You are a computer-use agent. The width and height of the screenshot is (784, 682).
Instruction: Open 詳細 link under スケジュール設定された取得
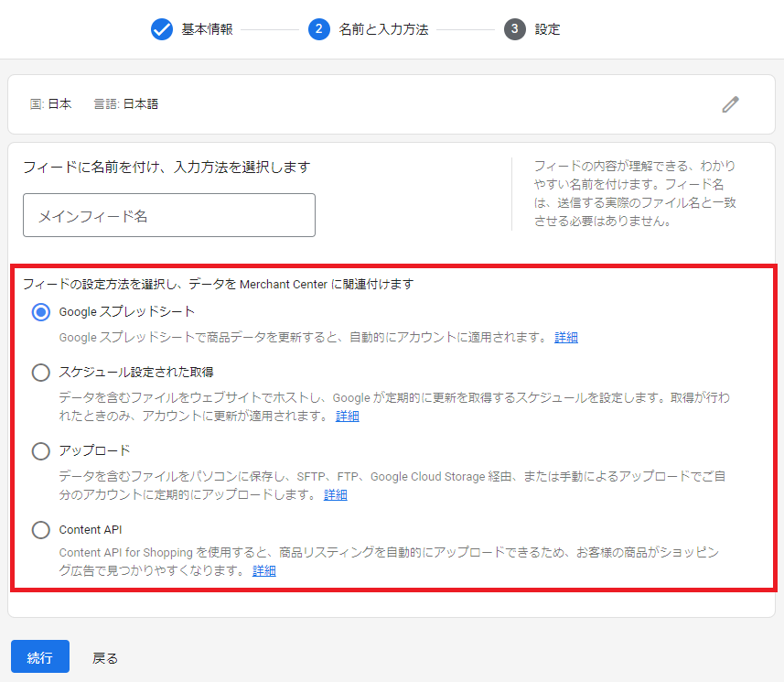[347, 417]
